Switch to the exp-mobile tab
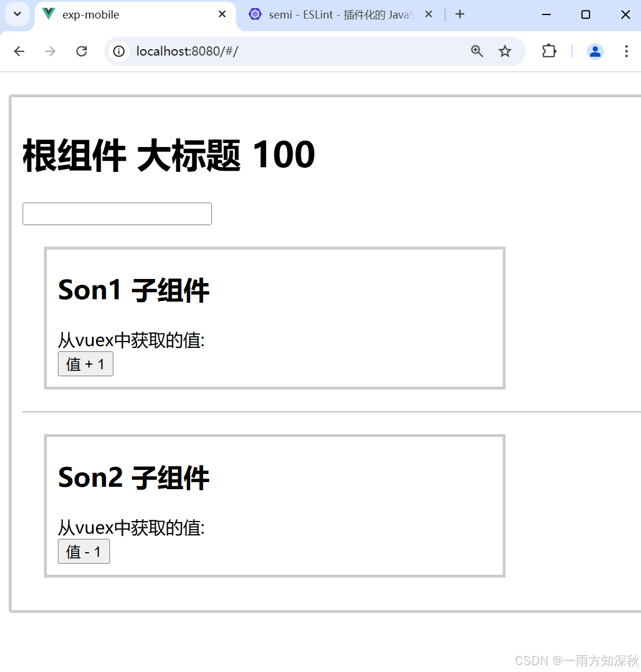Image resolution: width=641 pixels, height=672 pixels. [x=135, y=15]
